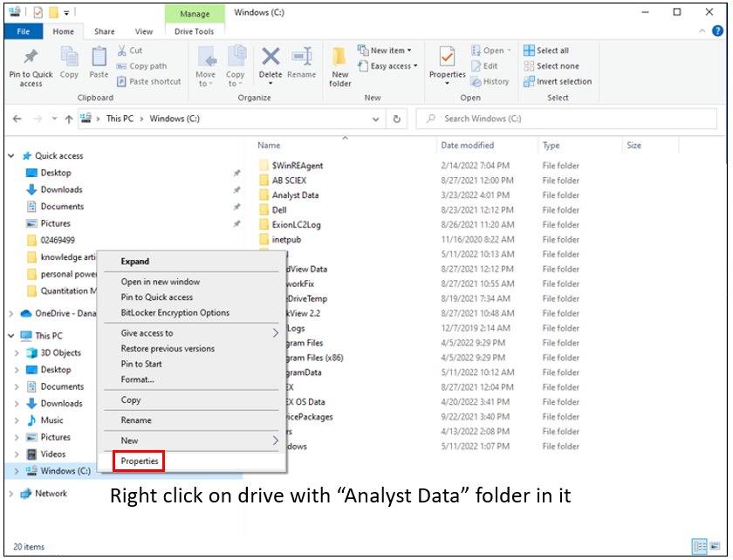Switch to Large icons view in status bar
Image resolution: width=733 pixels, height=560 pixels.
pos(715,546)
